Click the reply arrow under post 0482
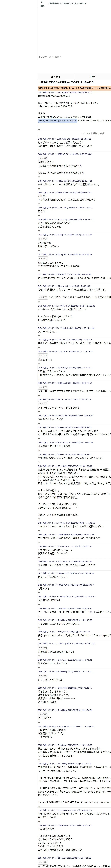The image size is (111, 868). [x=39, y=424]
